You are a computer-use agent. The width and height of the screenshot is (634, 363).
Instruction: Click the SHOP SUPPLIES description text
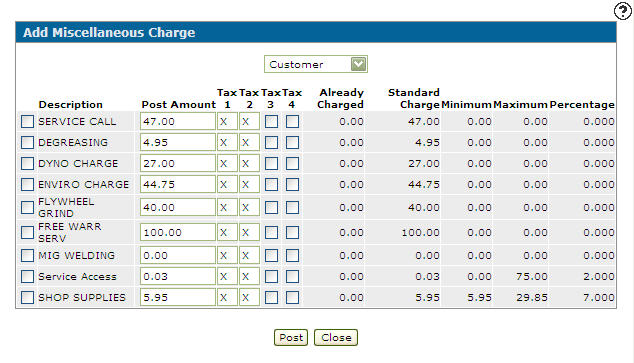pos(82,298)
